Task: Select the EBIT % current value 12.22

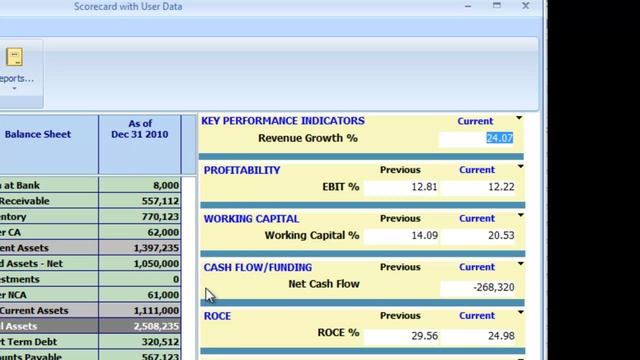Action: [478, 187]
